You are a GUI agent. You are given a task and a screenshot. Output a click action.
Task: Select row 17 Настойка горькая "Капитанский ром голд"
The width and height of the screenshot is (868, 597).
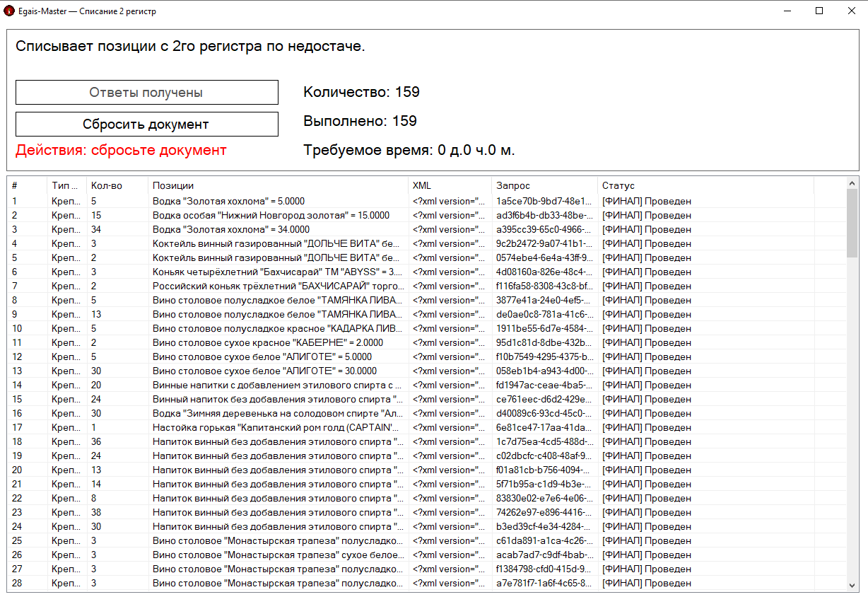(276, 427)
